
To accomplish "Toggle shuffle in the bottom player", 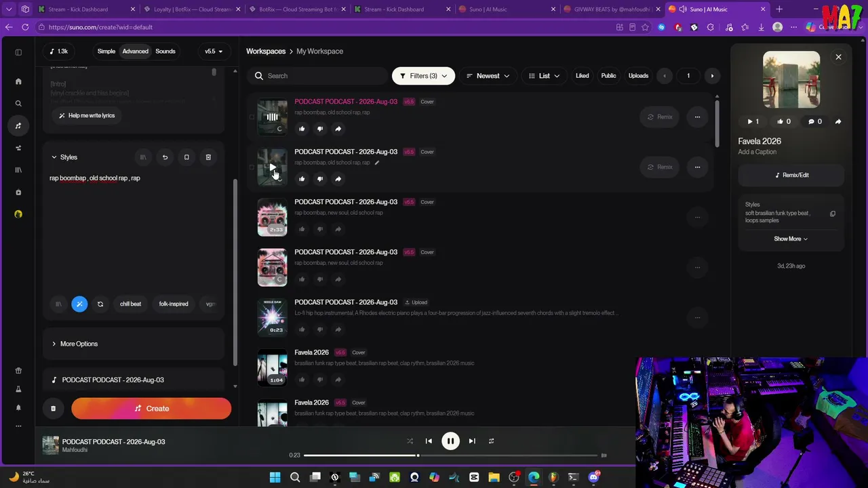I will click(410, 441).
